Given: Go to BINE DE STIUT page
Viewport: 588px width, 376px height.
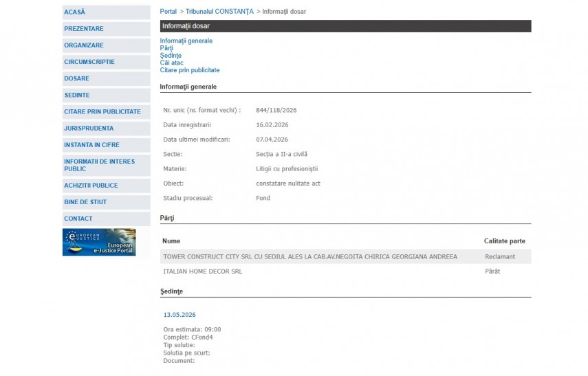Looking at the screenshot, I should pyautogui.click(x=85, y=202).
